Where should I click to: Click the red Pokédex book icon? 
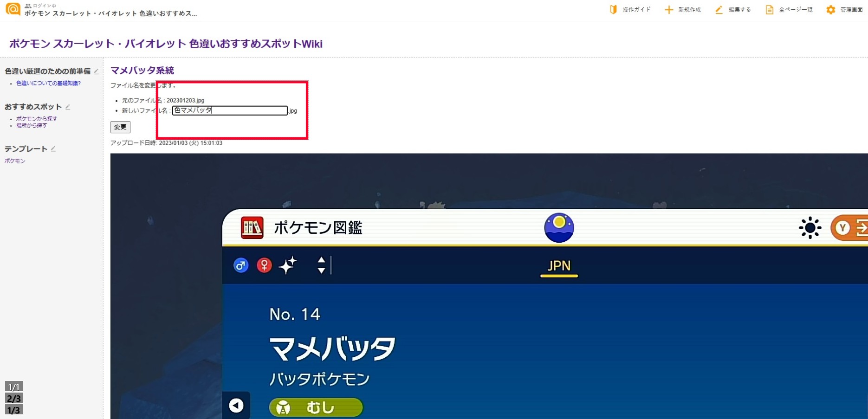tap(252, 228)
